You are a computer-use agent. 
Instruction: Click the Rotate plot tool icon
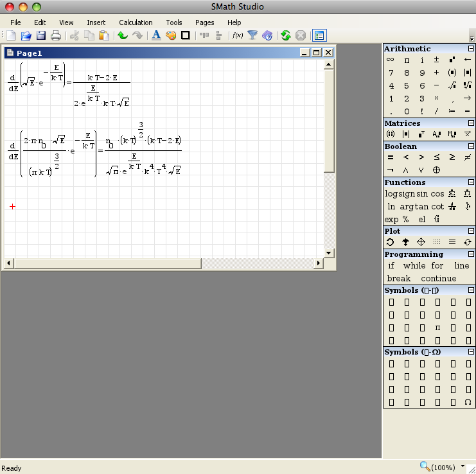pos(390,242)
